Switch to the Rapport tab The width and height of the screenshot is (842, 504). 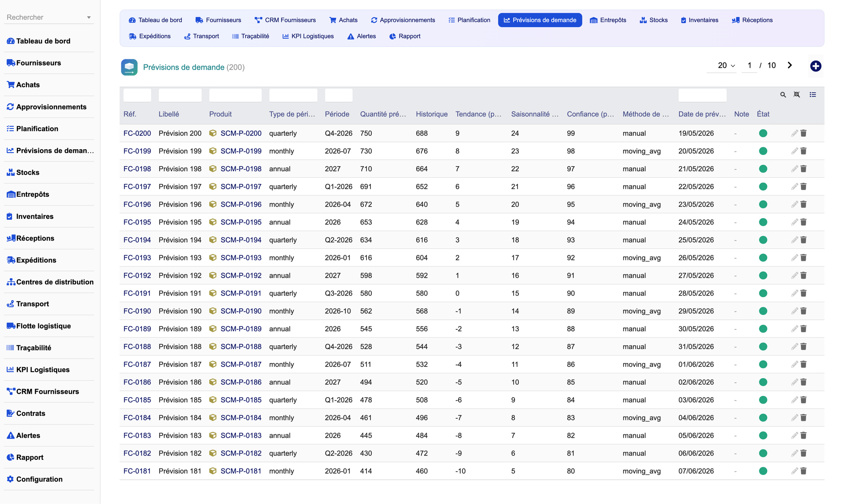point(405,36)
